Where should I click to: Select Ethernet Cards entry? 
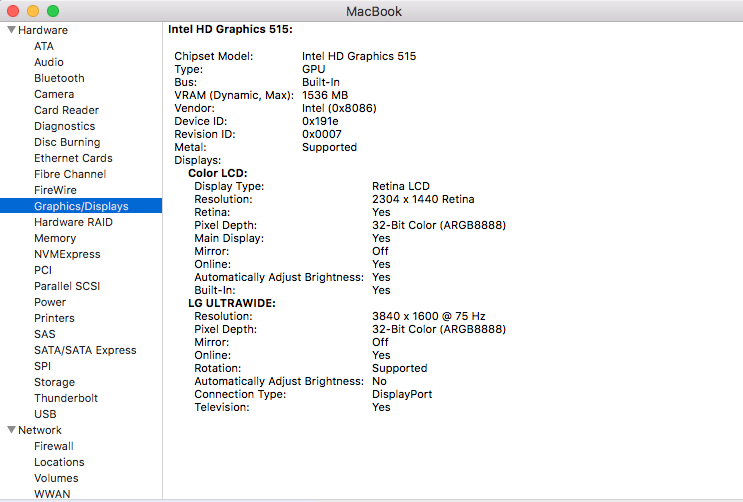tap(73, 158)
